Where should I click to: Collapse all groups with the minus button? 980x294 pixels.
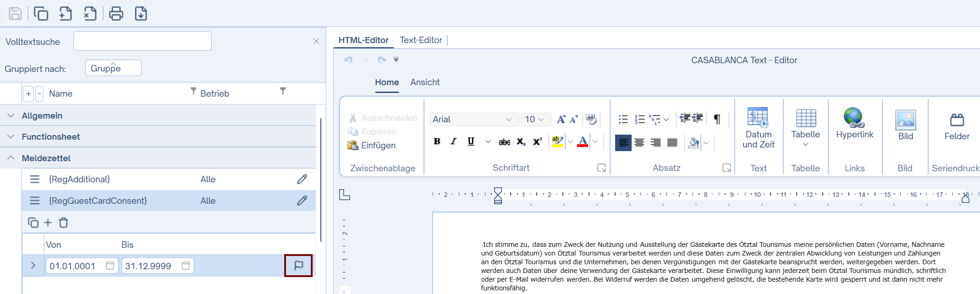pos(39,93)
